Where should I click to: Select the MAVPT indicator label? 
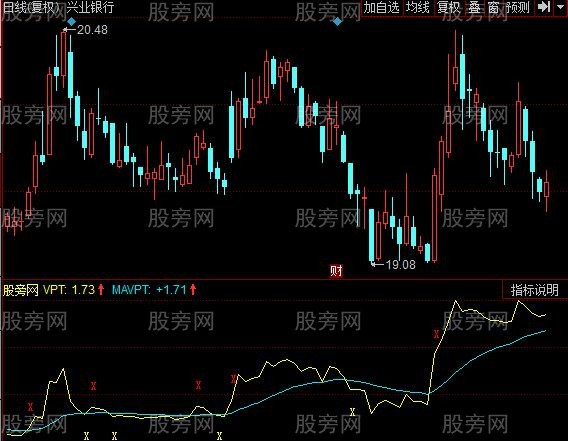coord(154,290)
